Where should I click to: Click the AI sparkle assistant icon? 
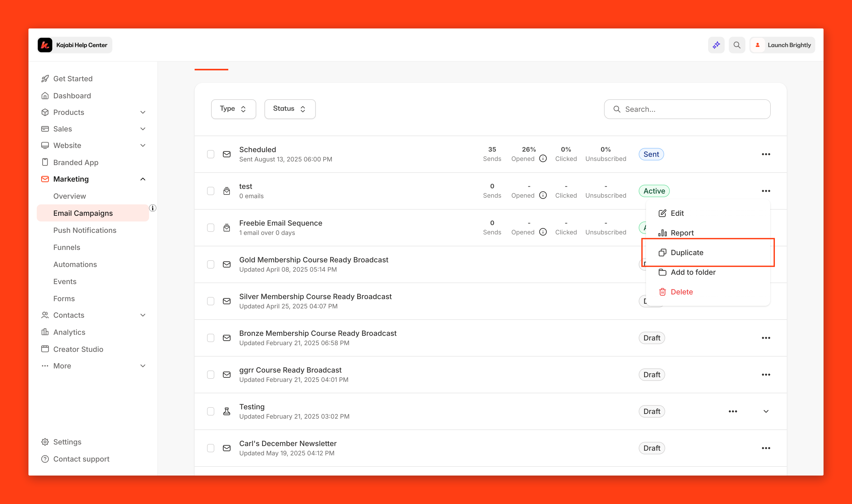716,45
